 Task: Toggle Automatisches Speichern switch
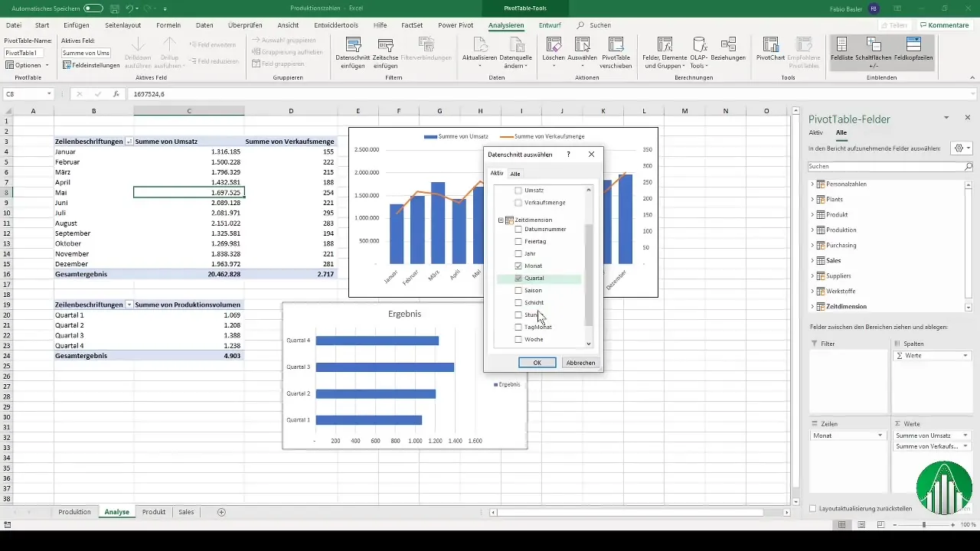pyautogui.click(x=93, y=8)
